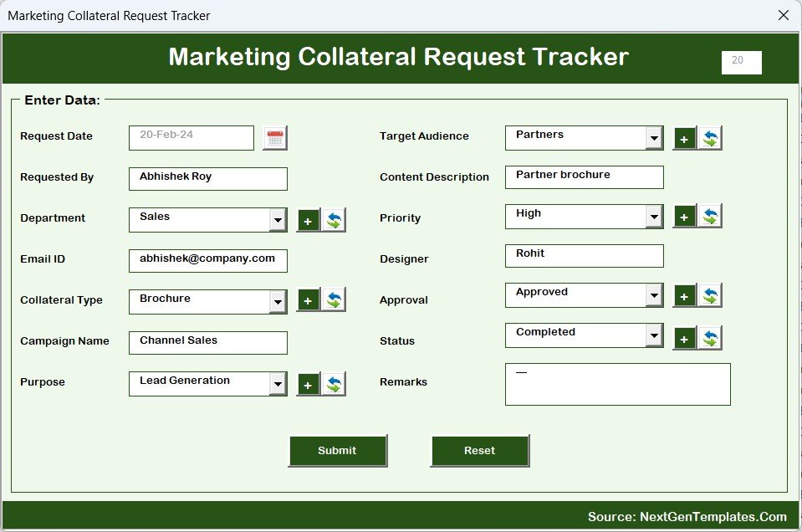Open the Collateral Type dropdown arrow

278,302
